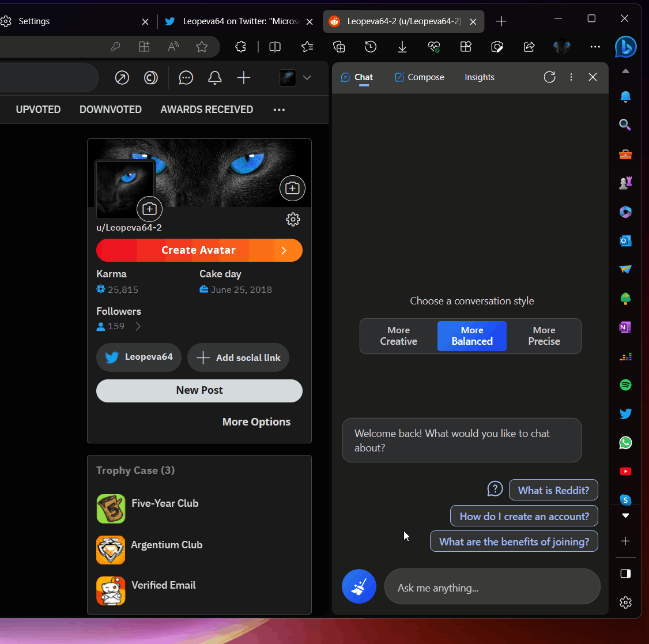Click the new topic broom button

click(x=359, y=586)
